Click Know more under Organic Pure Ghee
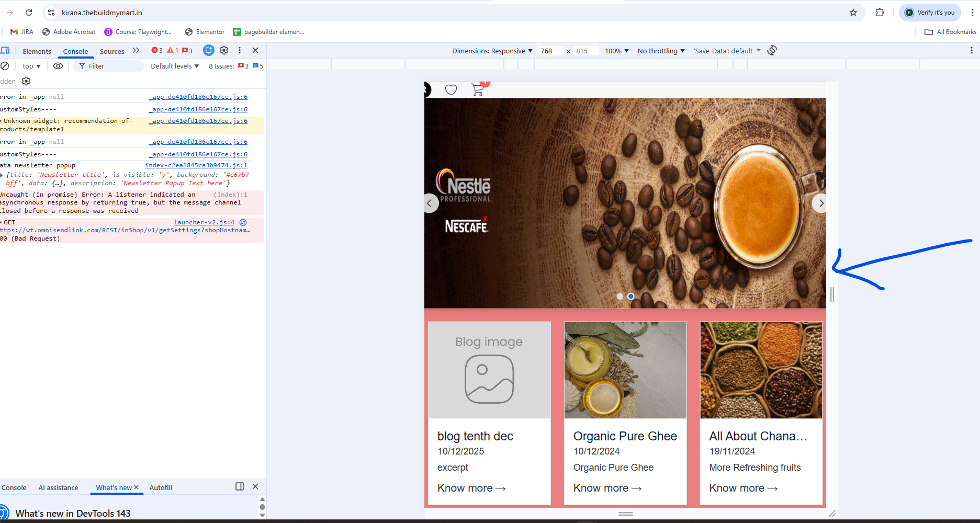 tap(607, 488)
